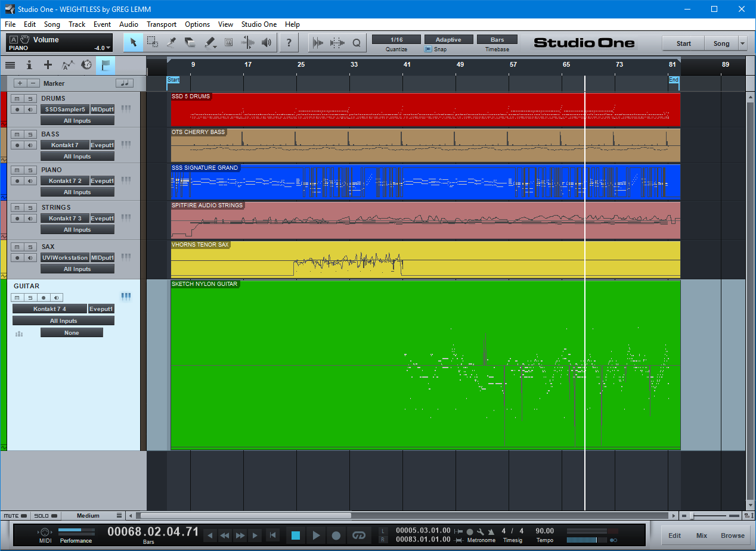Select the Bend tool
The height and width of the screenshot is (551, 756).
click(x=247, y=42)
